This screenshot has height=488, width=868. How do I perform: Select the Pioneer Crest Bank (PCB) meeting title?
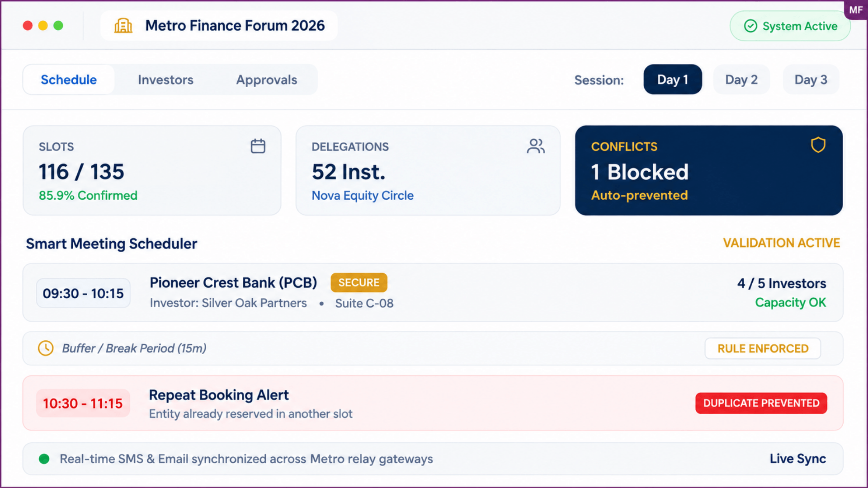click(233, 282)
